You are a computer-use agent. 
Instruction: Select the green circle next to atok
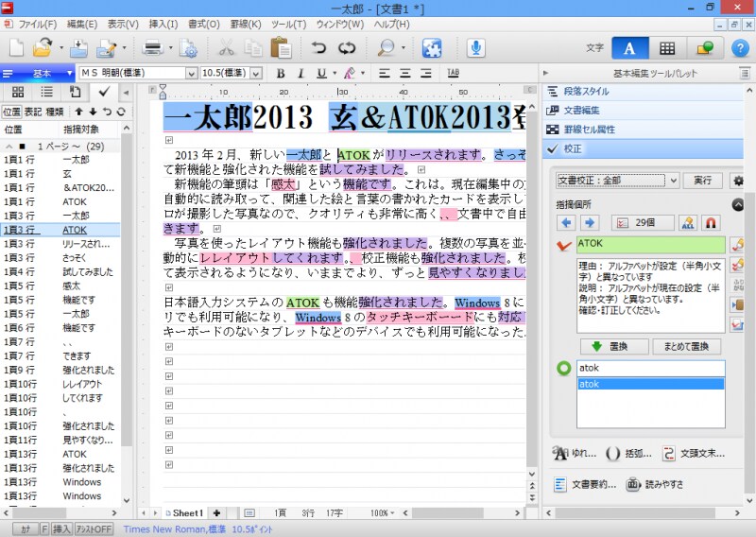[x=563, y=368]
